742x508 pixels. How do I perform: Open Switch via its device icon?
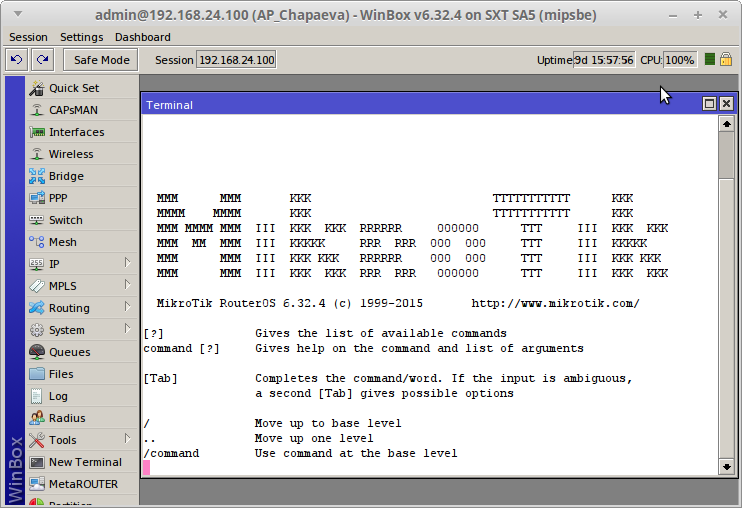[36, 220]
